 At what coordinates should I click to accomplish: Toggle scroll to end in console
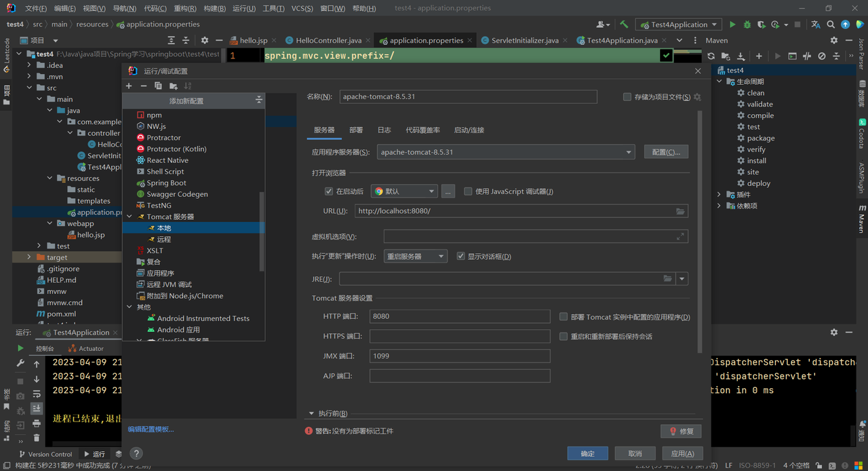[x=37, y=409]
